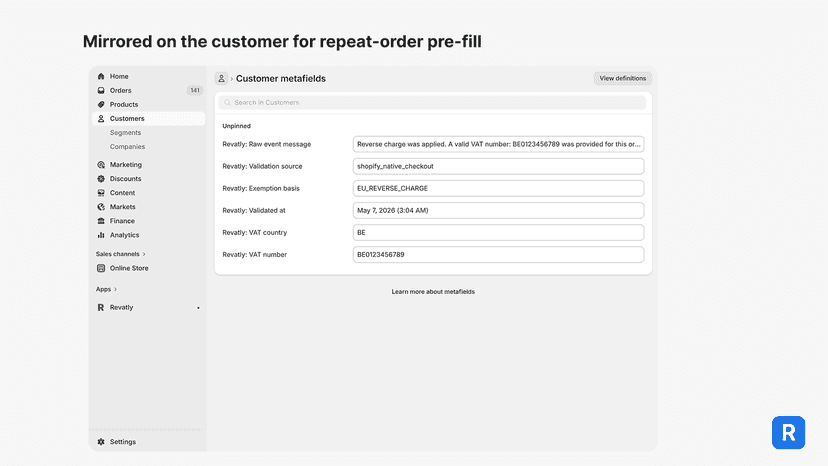The width and height of the screenshot is (828, 466).
Task: Open the Marketing section
Action: coord(126,165)
